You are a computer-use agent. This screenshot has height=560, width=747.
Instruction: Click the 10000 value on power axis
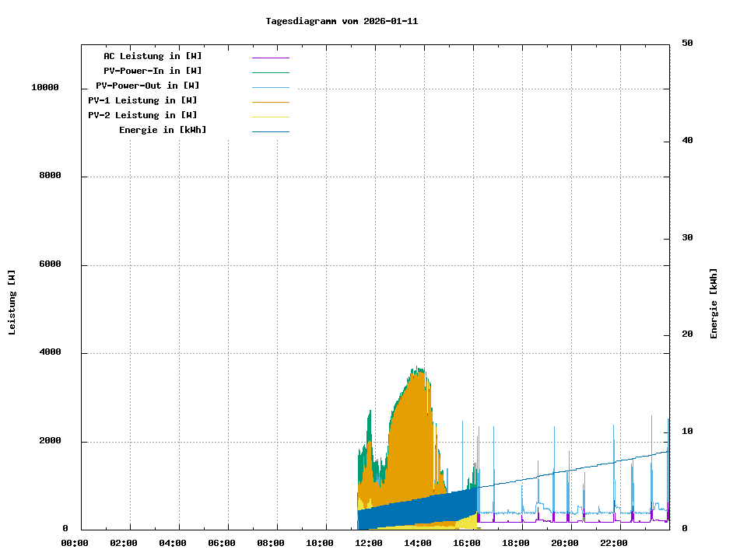45,88
